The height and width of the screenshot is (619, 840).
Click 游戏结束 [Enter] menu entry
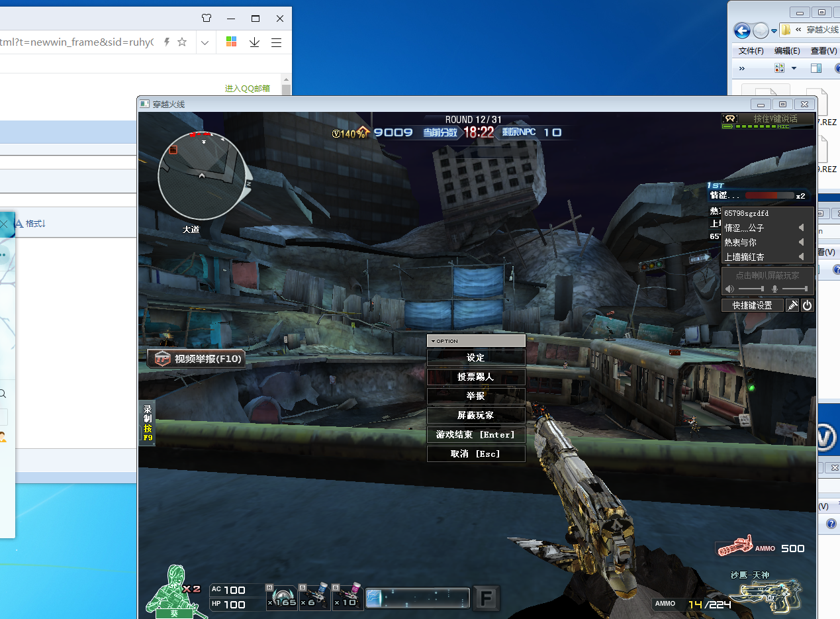476,434
